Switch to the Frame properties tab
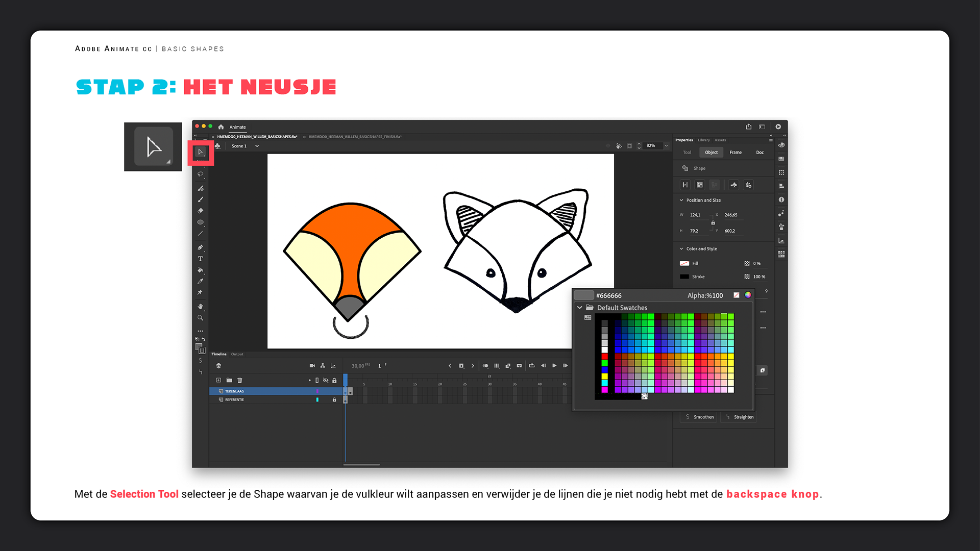The height and width of the screenshot is (551, 980). click(x=736, y=153)
